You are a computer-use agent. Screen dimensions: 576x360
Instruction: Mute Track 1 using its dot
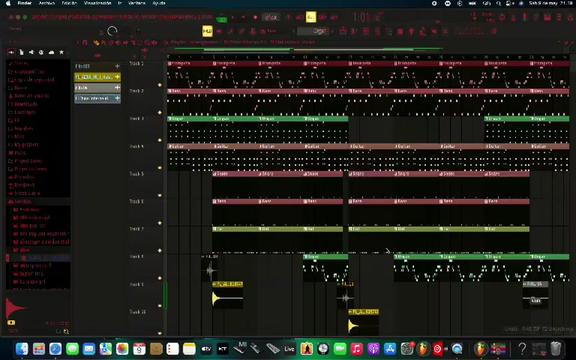coord(160,85)
